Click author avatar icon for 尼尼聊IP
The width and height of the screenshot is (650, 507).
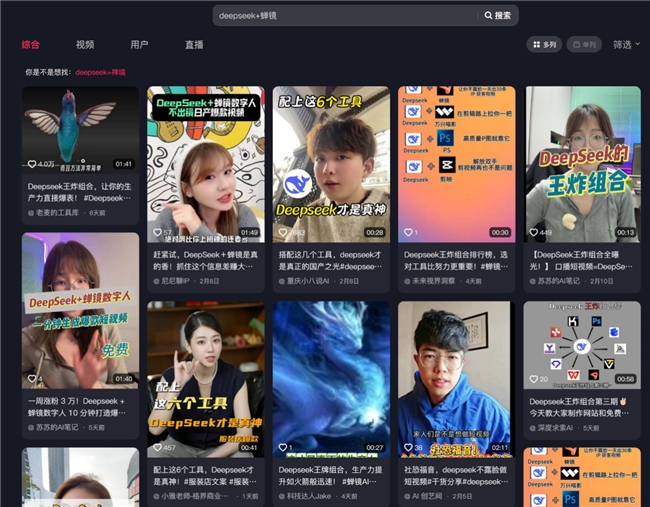[156, 282]
